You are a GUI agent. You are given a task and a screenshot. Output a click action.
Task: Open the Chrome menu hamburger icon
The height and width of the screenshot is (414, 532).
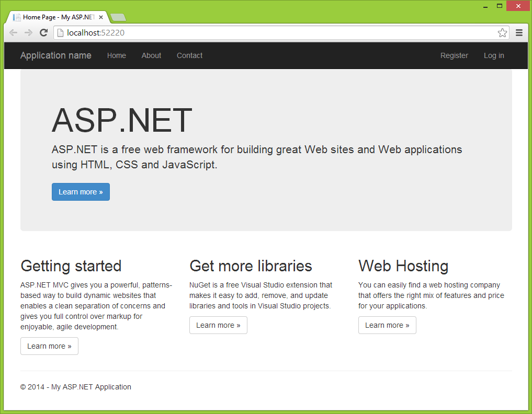519,32
